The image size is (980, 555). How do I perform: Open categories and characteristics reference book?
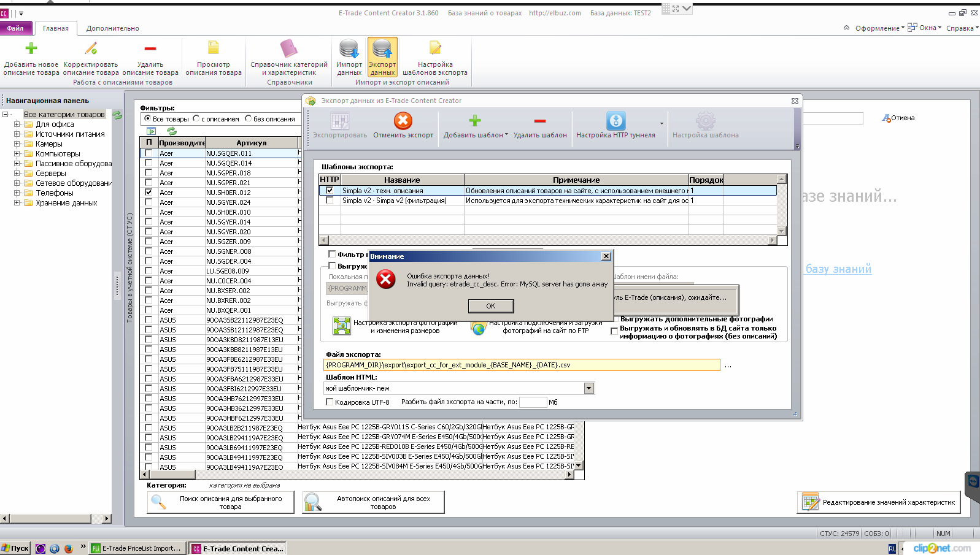(x=289, y=48)
